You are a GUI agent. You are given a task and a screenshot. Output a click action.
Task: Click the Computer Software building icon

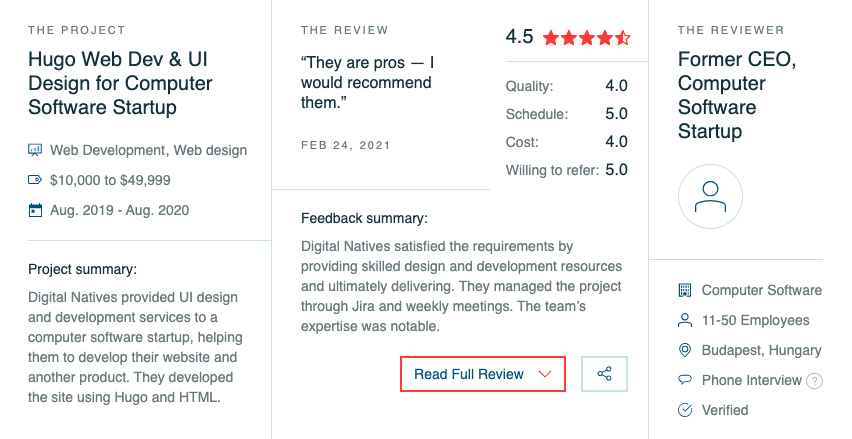(685, 290)
